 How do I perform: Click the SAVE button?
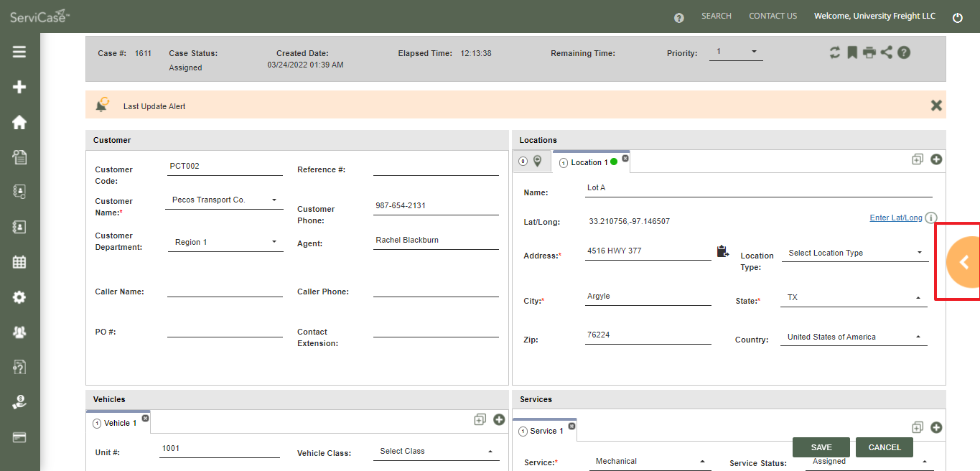click(x=821, y=447)
